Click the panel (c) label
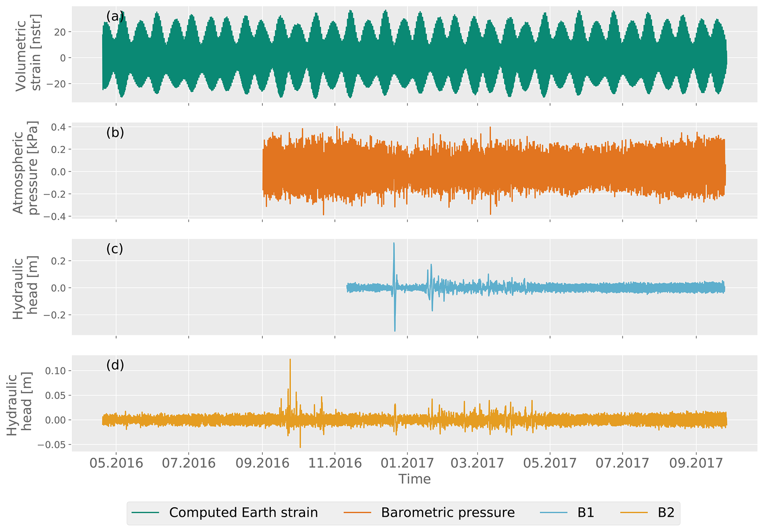 [x=115, y=249]
